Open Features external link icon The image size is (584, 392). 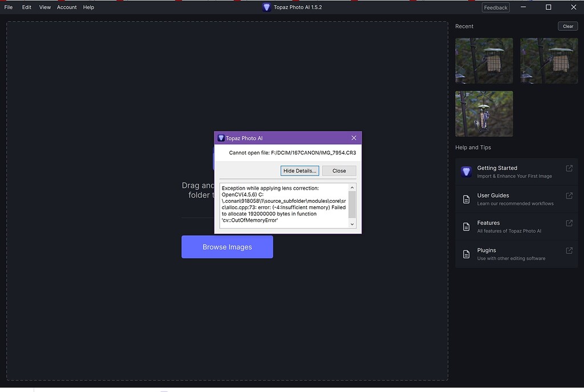click(569, 223)
